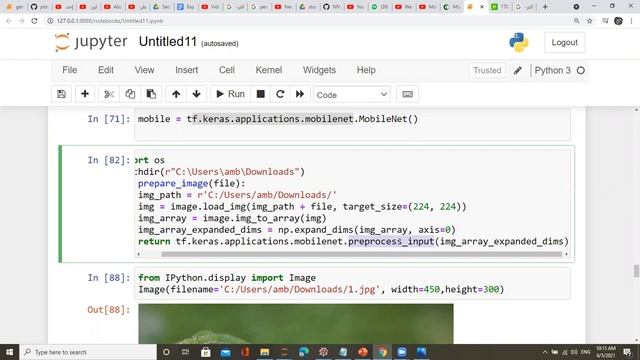The image size is (640, 360).
Task: Open the Help menu
Action: (x=366, y=70)
